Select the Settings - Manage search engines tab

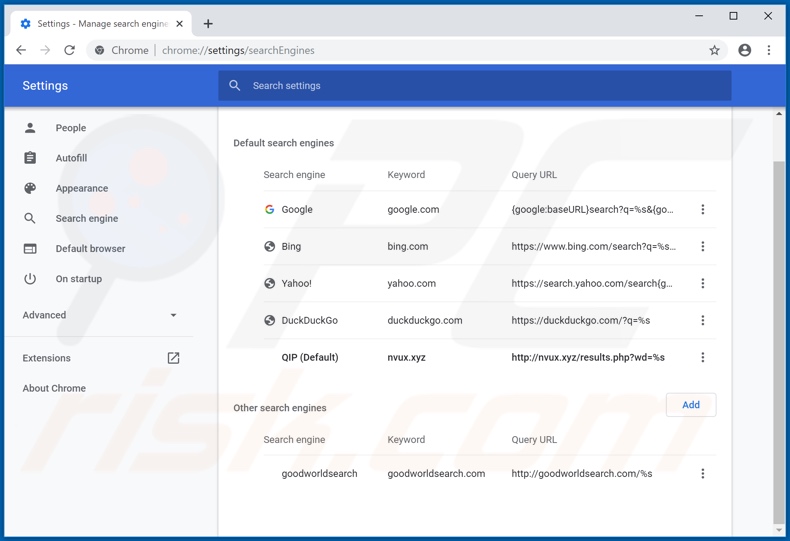click(x=101, y=24)
